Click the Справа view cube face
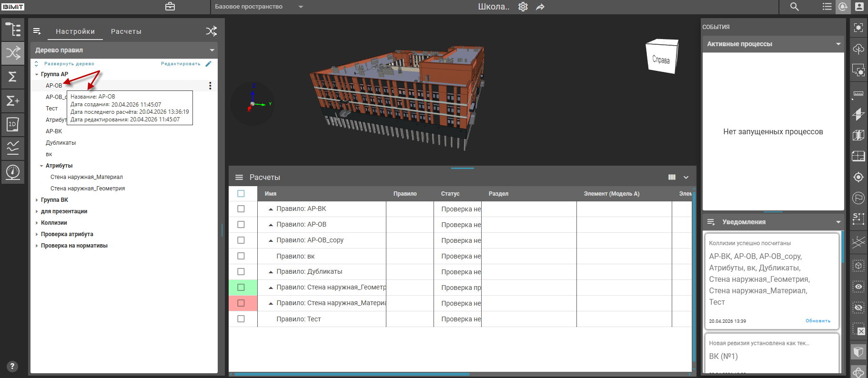868x378 pixels. pyautogui.click(x=661, y=59)
